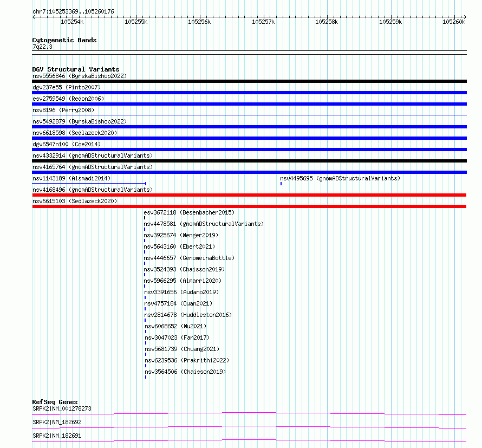
Task: Click dgv6547n100 (Coe2014) variant label
Action: (67, 144)
